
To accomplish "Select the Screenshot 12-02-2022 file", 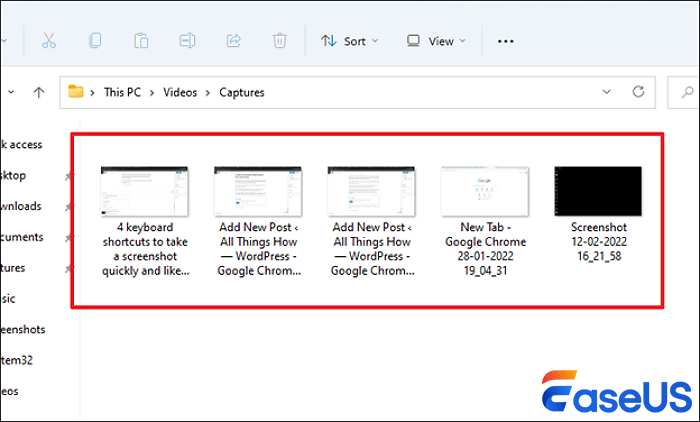I will click(598, 212).
